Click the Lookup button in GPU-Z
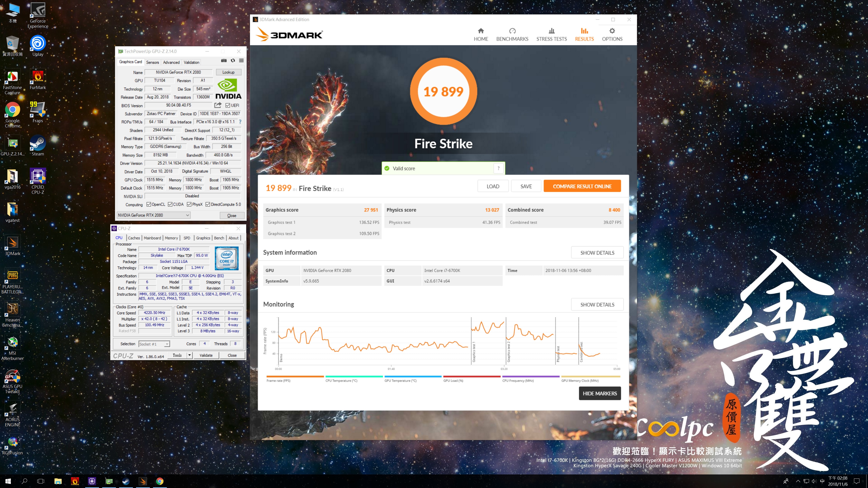868x488 pixels. pos(228,72)
